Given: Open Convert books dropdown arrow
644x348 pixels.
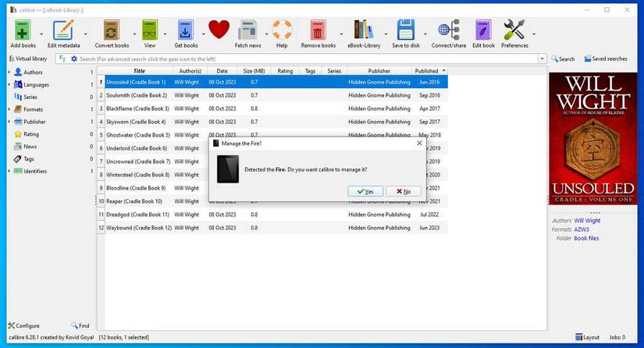Looking at the screenshot, I should (x=134, y=34).
